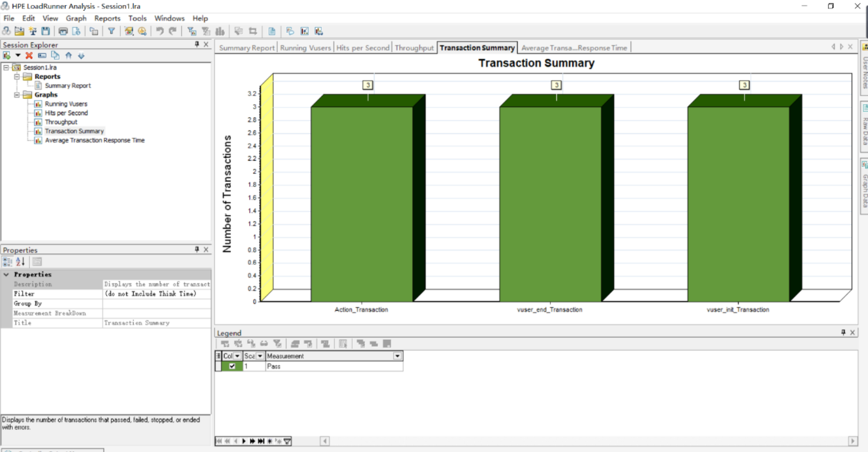Open the Measurement column dropdown in Legend
The image size is (868, 452).
pyautogui.click(x=397, y=356)
